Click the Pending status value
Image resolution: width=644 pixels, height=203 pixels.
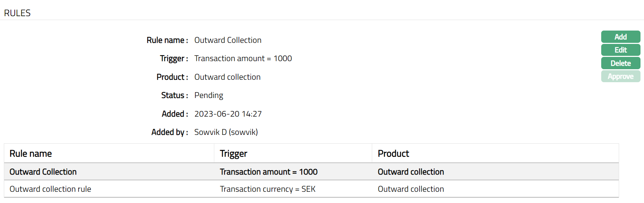coord(209,95)
